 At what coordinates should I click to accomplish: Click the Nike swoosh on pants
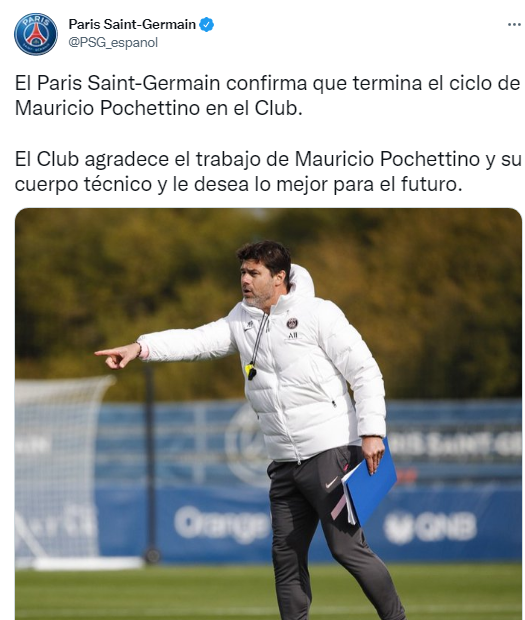point(331,482)
